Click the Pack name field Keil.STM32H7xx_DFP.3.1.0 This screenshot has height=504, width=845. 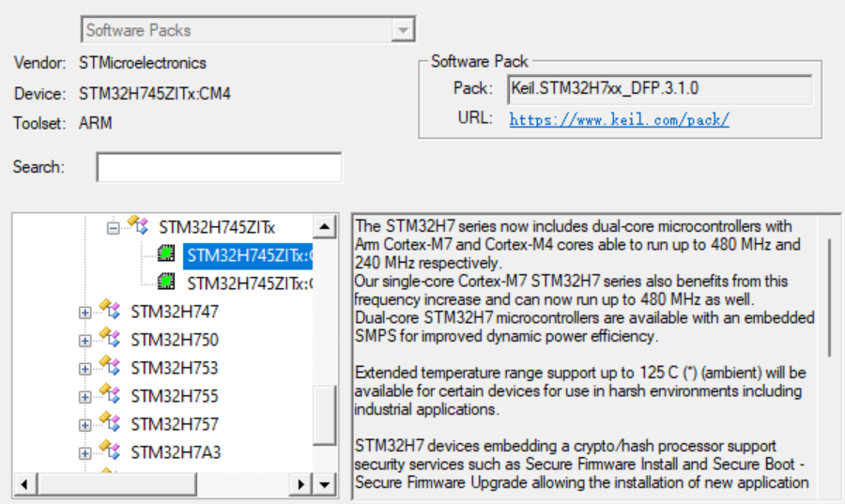660,89
